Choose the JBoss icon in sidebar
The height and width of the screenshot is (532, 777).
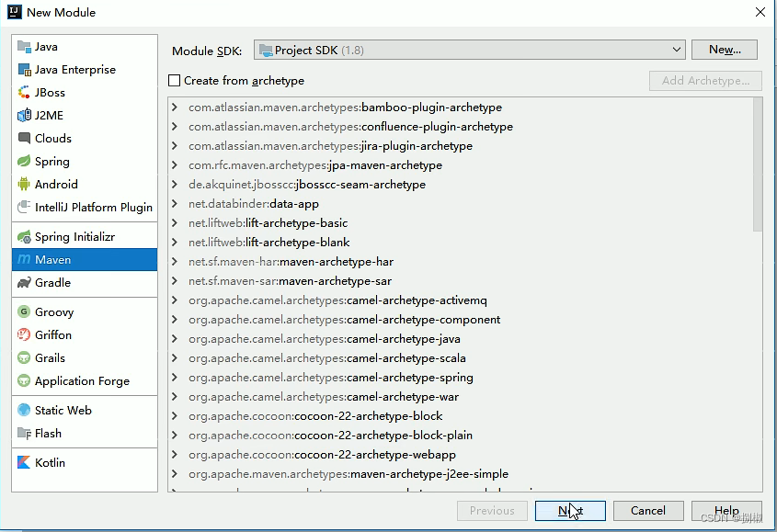coord(24,93)
